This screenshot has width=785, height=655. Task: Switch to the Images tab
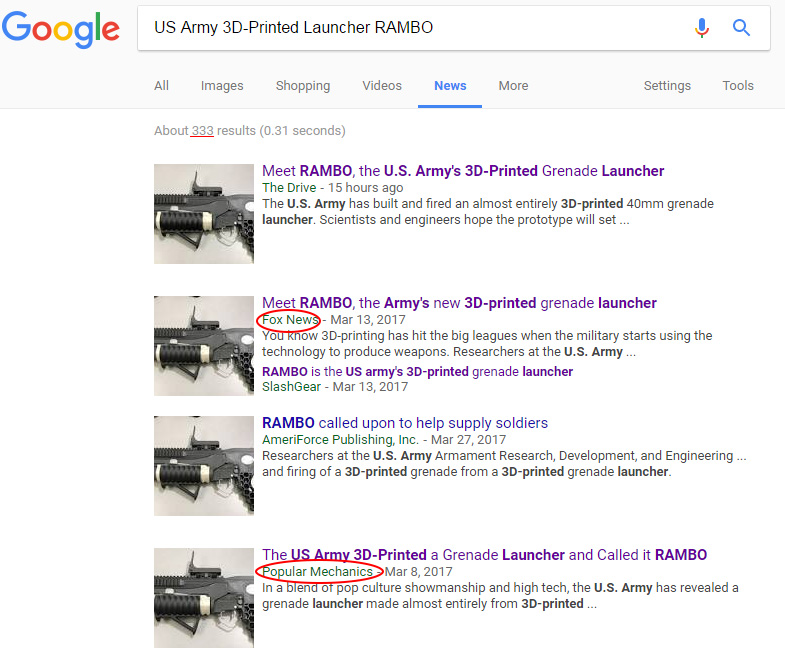(x=222, y=86)
